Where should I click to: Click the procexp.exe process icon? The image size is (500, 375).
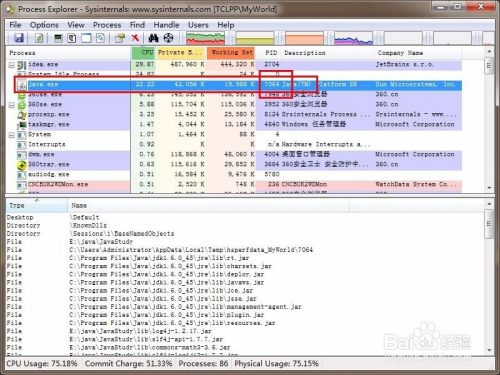tap(22, 115)
